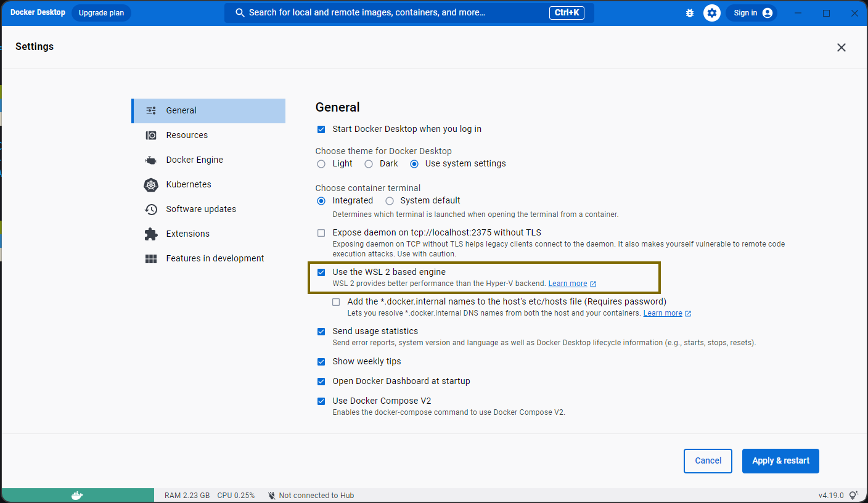Choose System default container terminal

[x=390, y=201]
